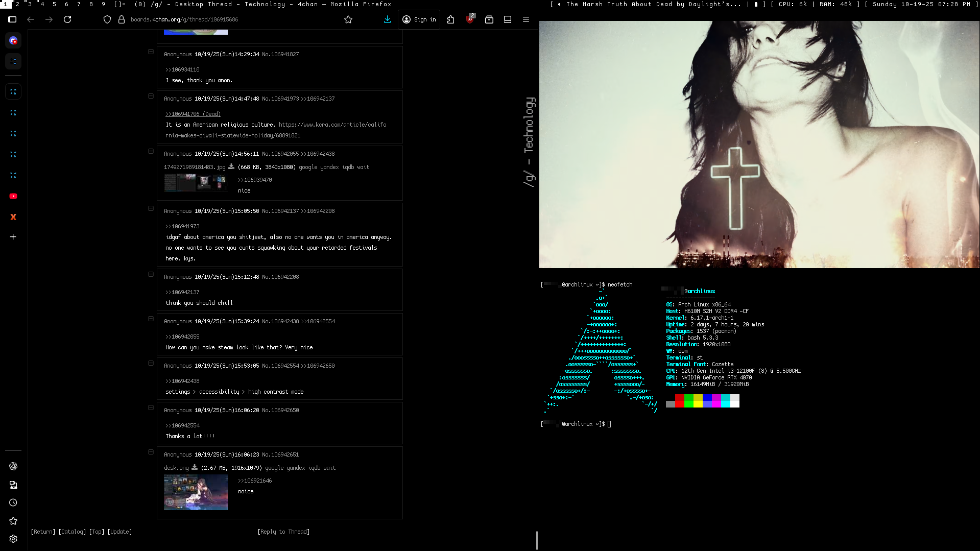Download desk.png via its download icon
The image size is (980, 551).
(195, 467)
